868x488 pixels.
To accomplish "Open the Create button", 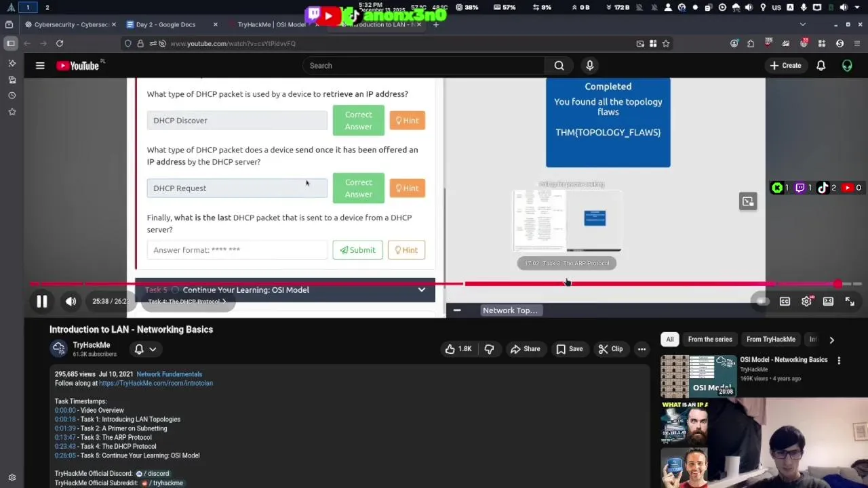I will pos(785,66).
